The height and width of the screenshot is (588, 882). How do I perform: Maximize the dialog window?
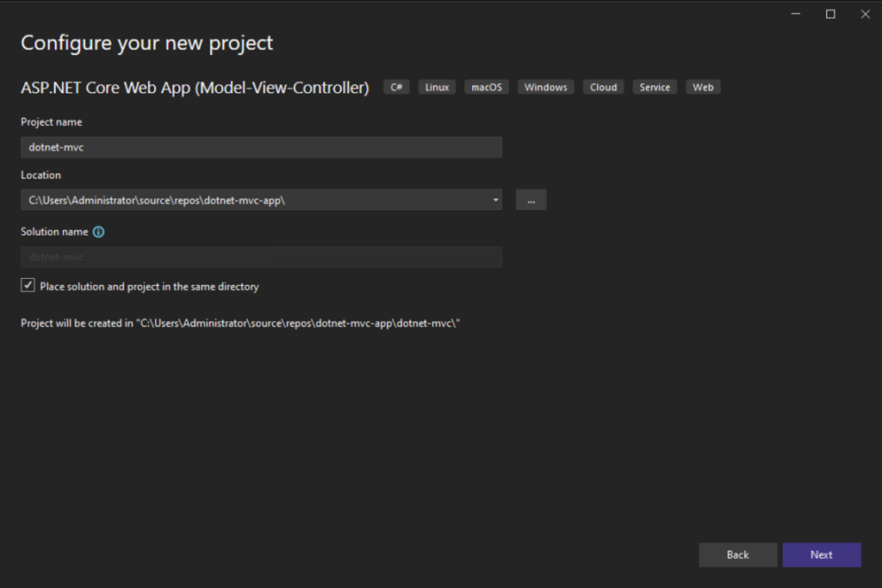pos(830,14)
